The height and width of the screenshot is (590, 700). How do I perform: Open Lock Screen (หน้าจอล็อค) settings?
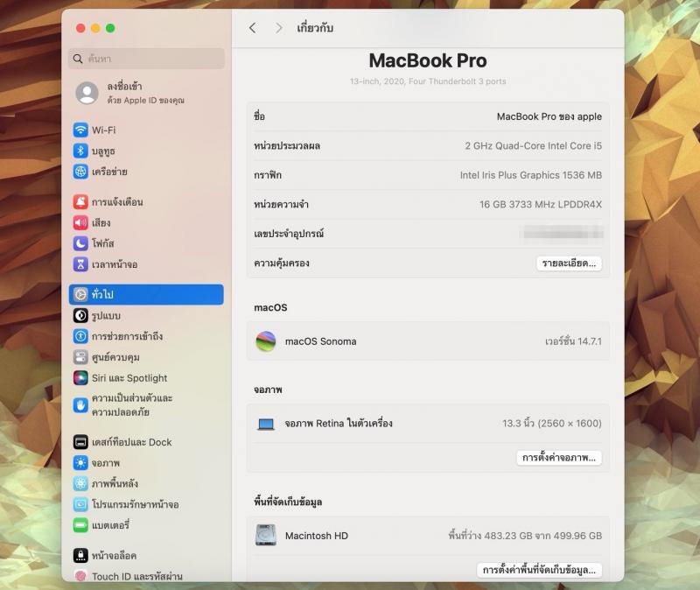146,556
